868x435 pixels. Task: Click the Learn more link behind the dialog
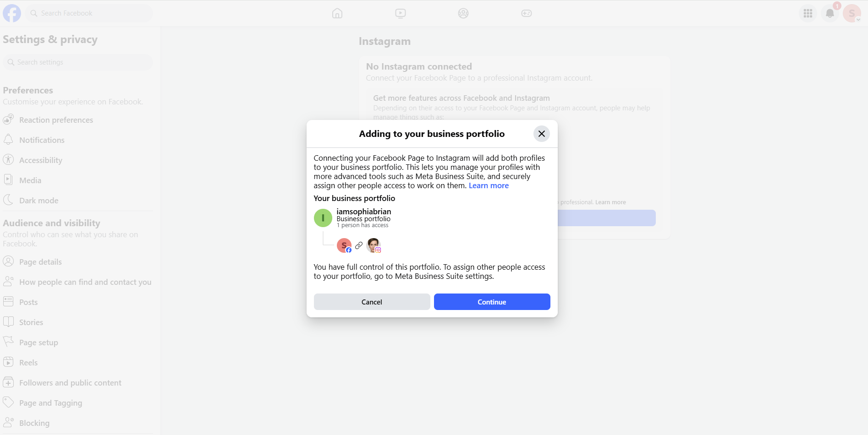click(610, 202)
